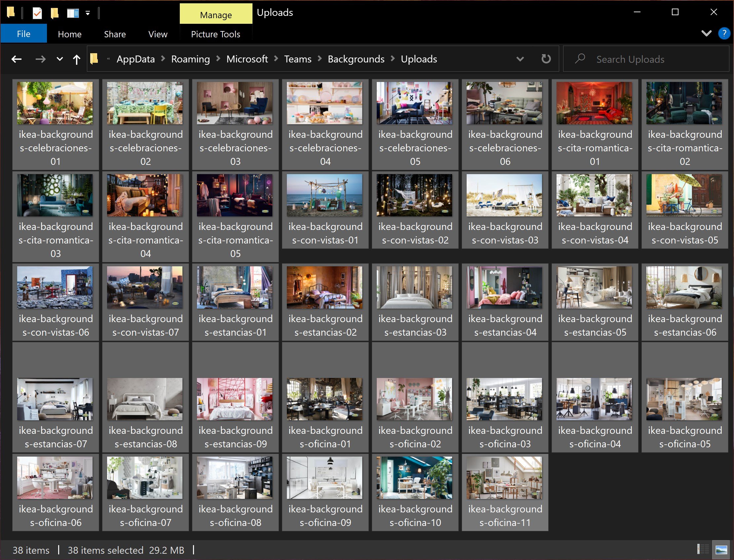The image size is (734, 560).
Task: Click the history dropdown arrow beside back button
Action: click(59, 59)
